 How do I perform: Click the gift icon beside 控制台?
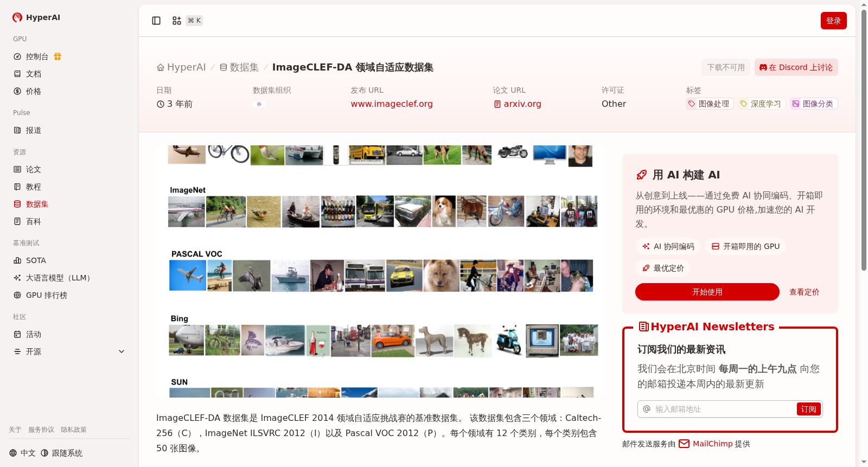tap(58, 56)
